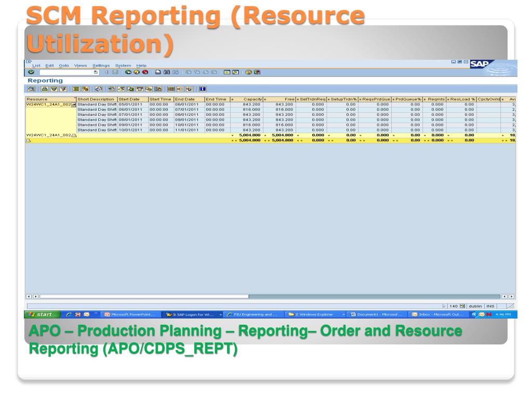Click the Change Layout grid icon
Viewport: 532px width, 399px height.
[x=171, y=89]
